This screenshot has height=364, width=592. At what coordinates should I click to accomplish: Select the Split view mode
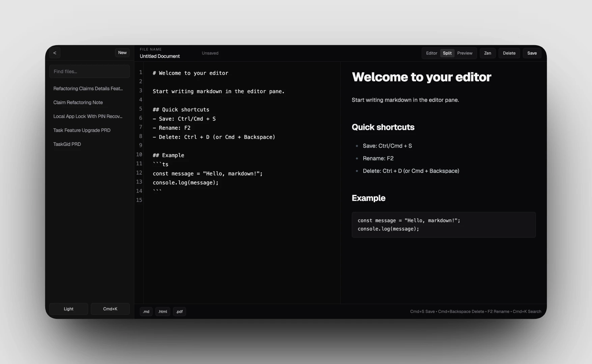[x=447, y=53]
